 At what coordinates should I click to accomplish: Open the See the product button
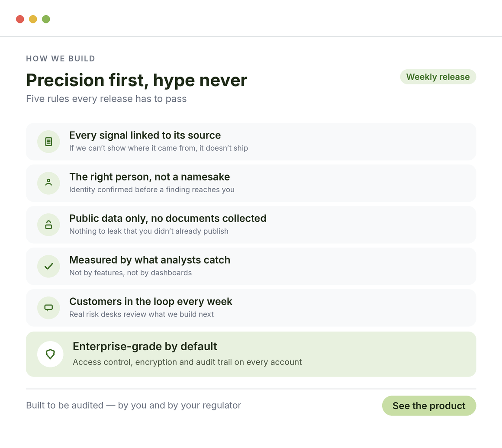(429, 406)
